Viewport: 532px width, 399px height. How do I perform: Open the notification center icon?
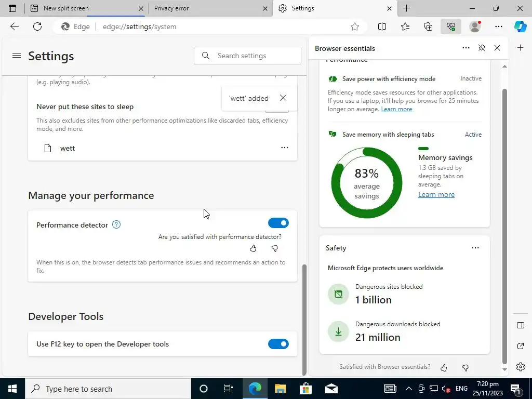pos(515,389)
